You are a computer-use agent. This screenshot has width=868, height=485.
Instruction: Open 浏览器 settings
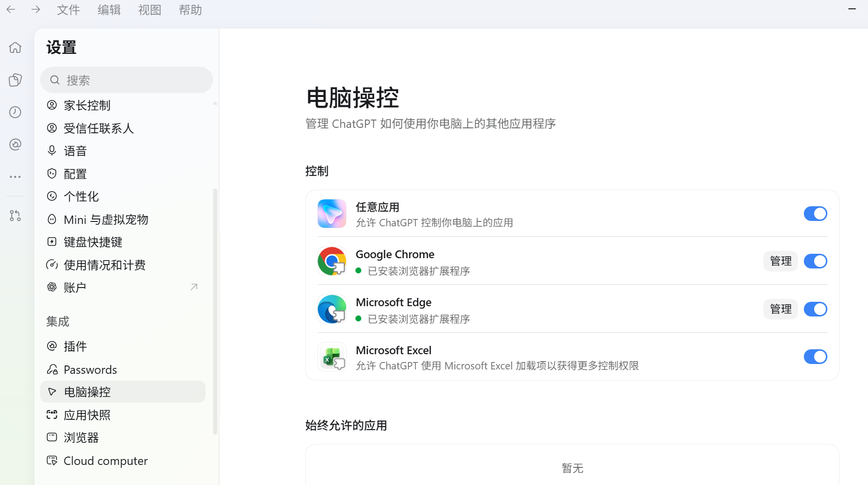123,437
